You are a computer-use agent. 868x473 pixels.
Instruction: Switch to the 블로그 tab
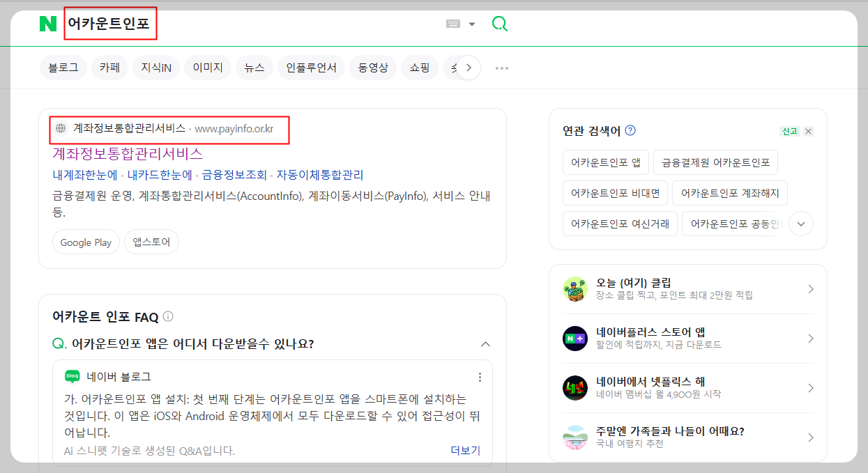(x=63, y=68)
